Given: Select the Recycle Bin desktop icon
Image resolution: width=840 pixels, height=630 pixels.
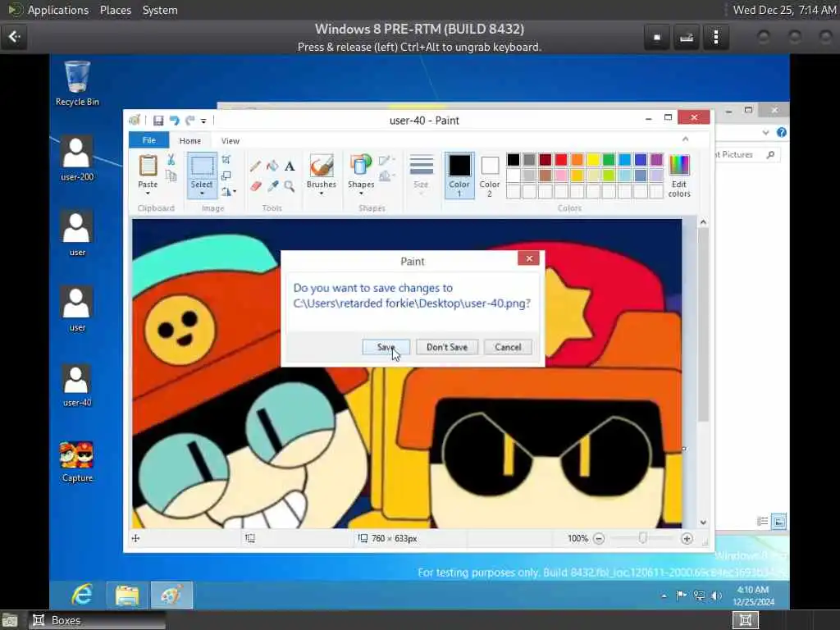Looking at the screenshot, I should (77, 84).
